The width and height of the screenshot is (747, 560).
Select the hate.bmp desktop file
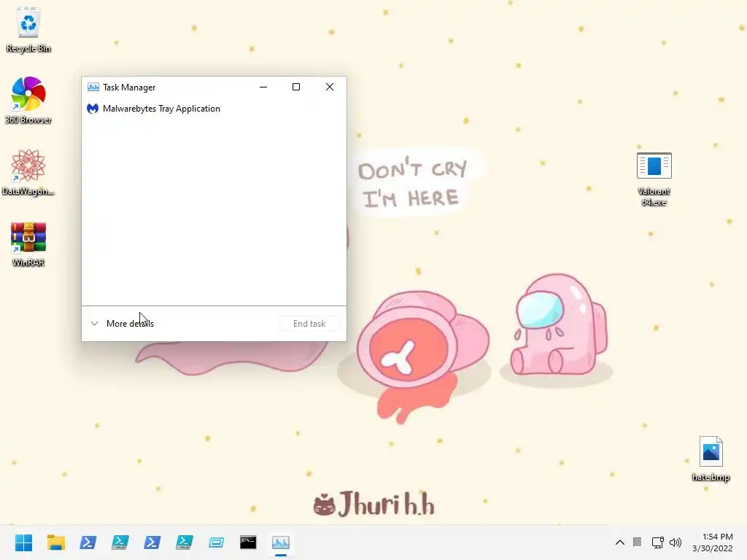[711, 459]
